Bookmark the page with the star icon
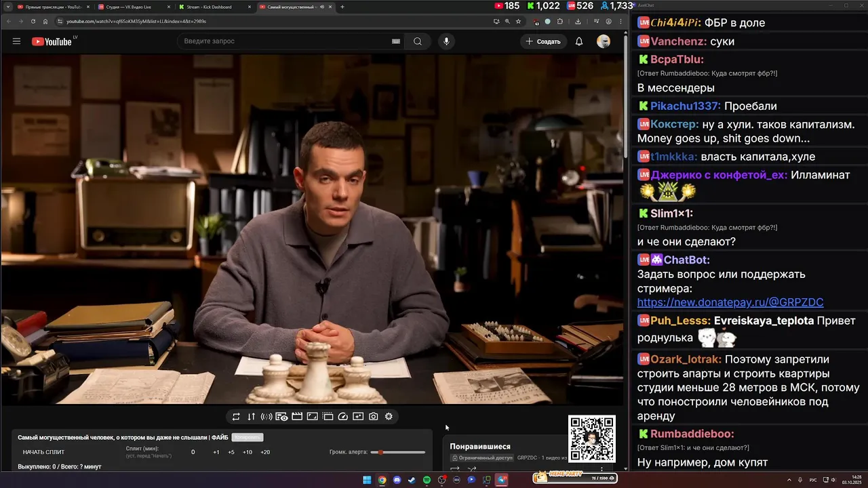This screenshot has width=868, height=488. (x=518, y=22)
